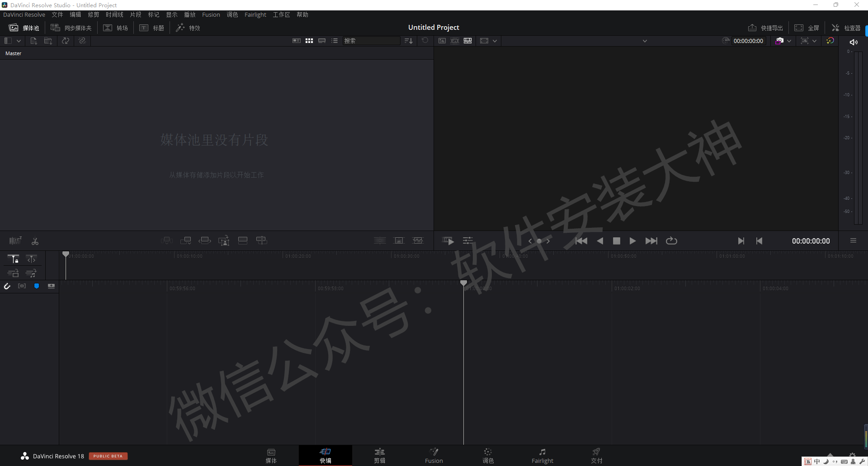868x466 pixels.
Task: Toggle the magnet snapping icon
Action: click(x=7, y=286)
